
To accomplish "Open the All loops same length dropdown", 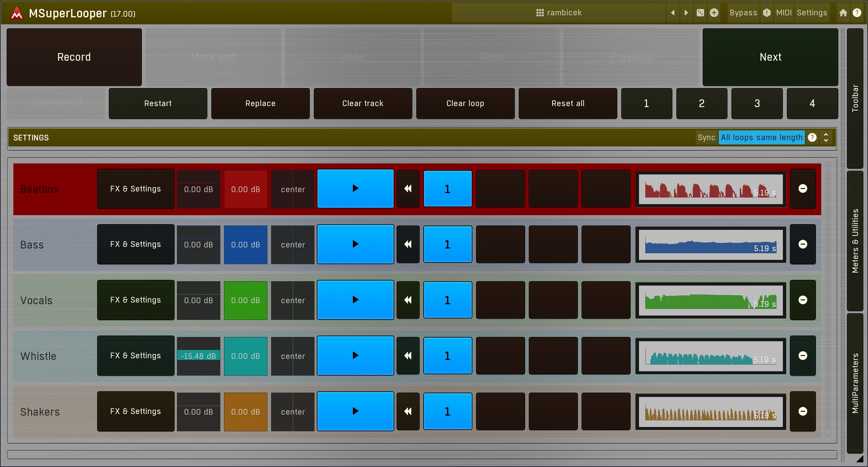I will 761,137.
